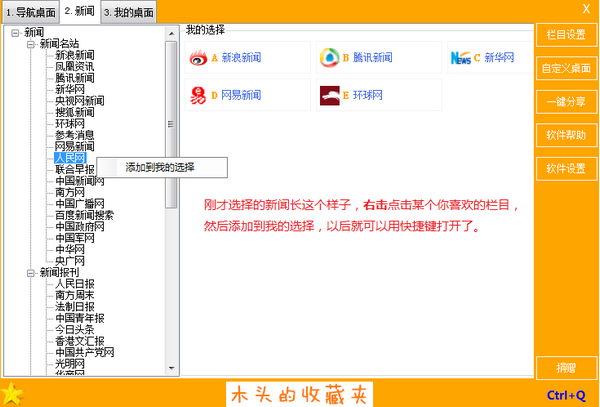Open 栏目设置 button
Screen dimensions: 600x407
(566, 35)
